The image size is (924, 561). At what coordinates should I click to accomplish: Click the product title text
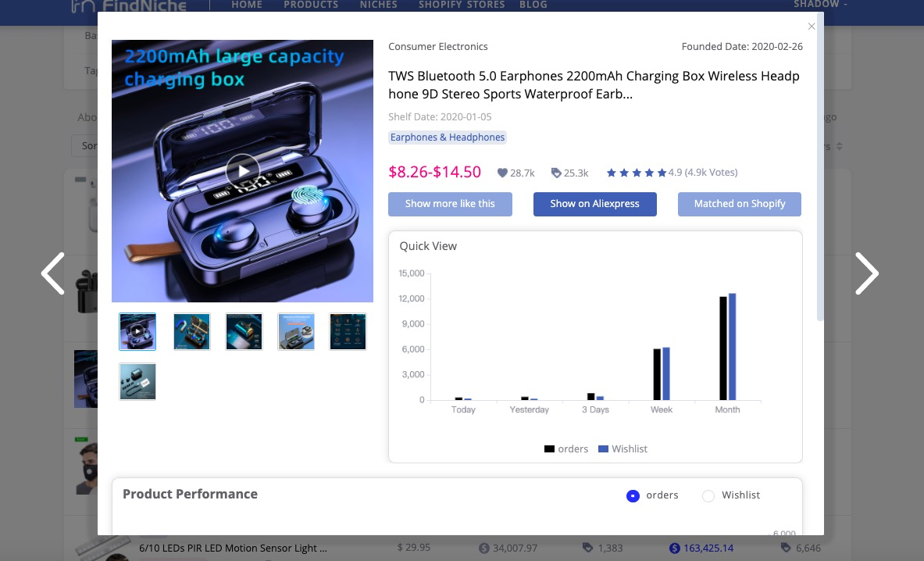click(594, 85)
